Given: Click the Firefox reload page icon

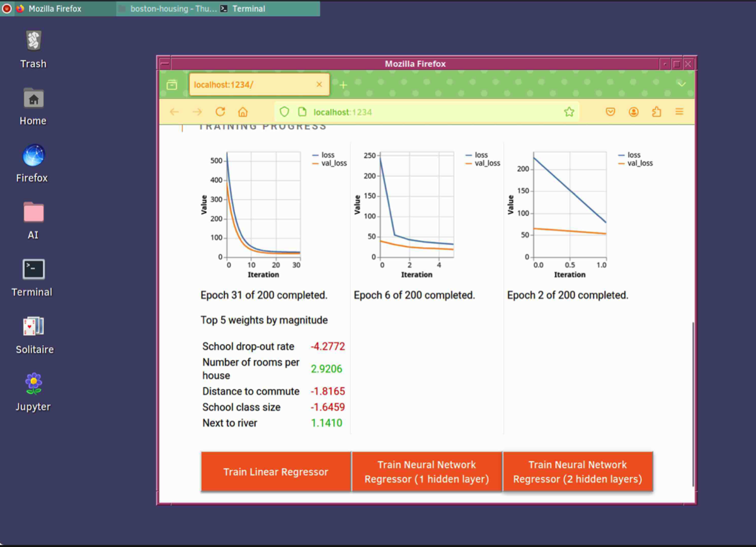Looking at the screenshot, I should click(x=220, y=112).
